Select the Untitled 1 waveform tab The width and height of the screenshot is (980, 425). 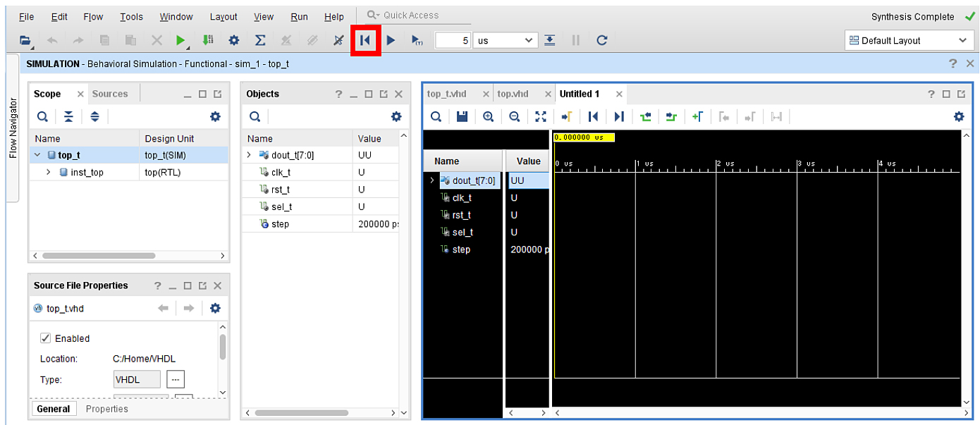(580, 94)
